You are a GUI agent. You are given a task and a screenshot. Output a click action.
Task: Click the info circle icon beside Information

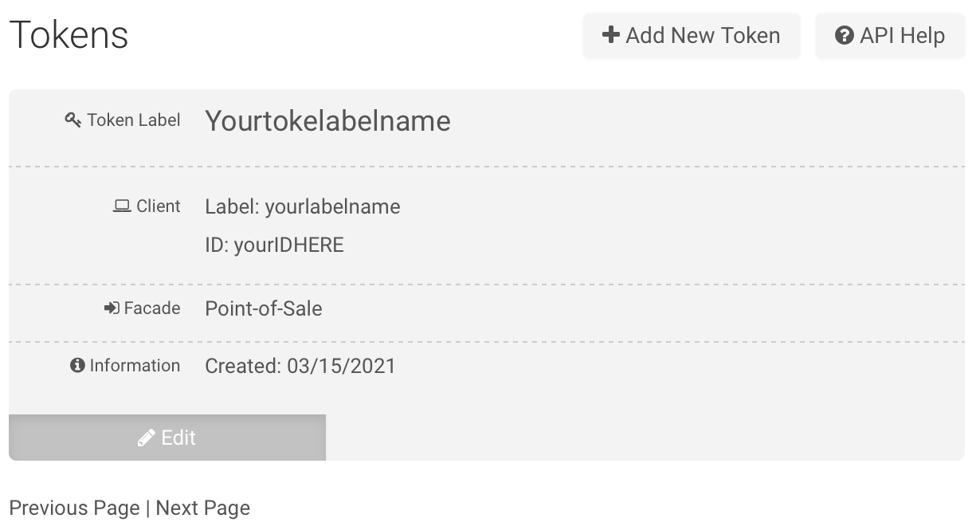click(77, 366)
